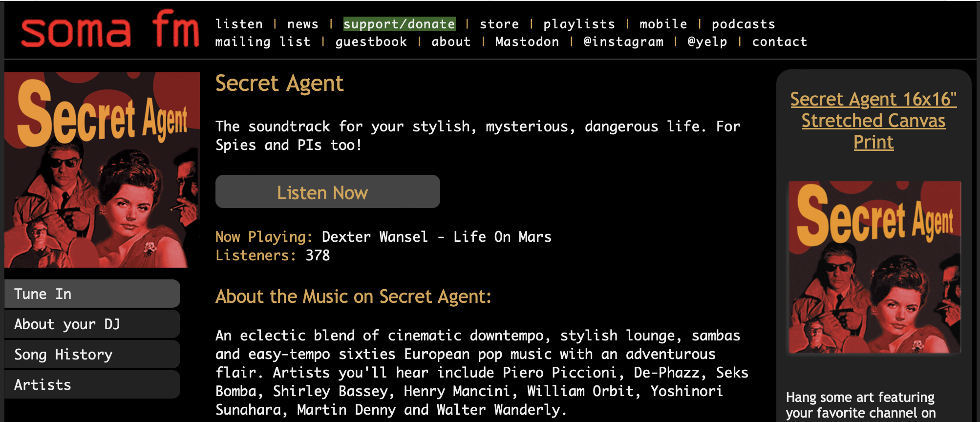Screen dimensions: 980x422
Task: Open the About your DJ tab
Action: pos(92,324)
